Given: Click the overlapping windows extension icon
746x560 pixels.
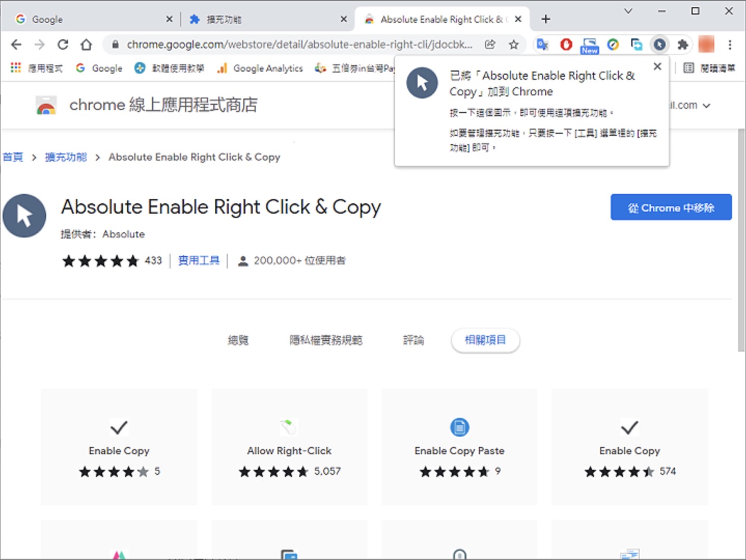Looking at the screenshot, I should pos(636,45).
